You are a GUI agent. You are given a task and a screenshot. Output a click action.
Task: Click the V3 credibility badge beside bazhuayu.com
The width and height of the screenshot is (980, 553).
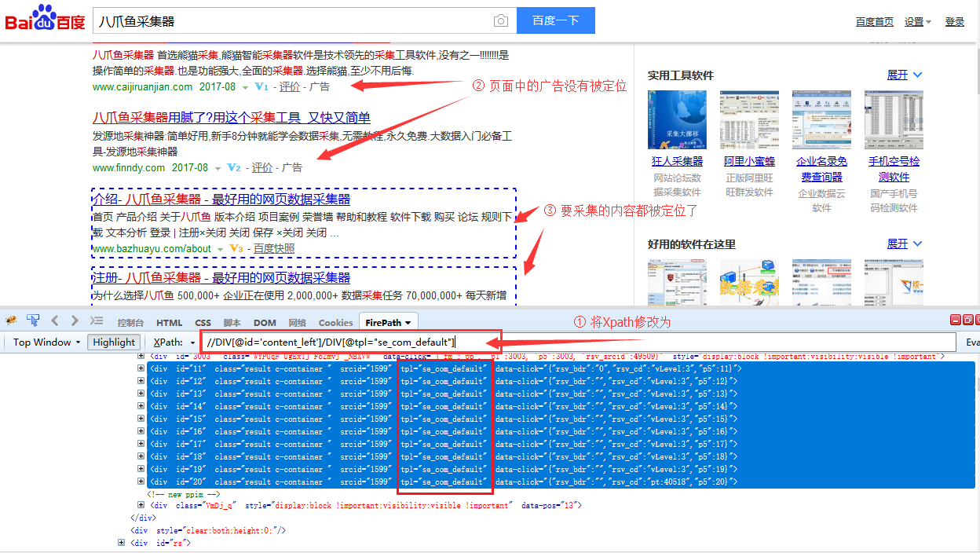tap(236, 248)
